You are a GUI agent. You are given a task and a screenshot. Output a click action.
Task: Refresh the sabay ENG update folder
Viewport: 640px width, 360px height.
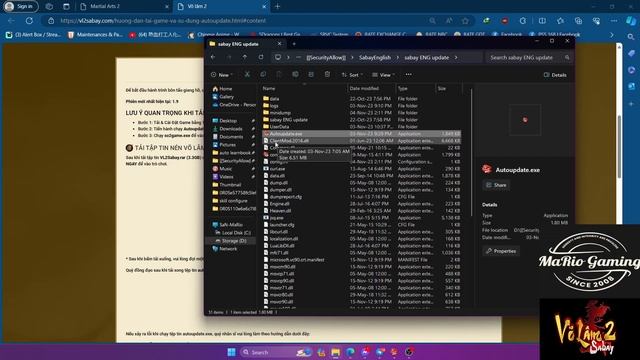[261, 58]
